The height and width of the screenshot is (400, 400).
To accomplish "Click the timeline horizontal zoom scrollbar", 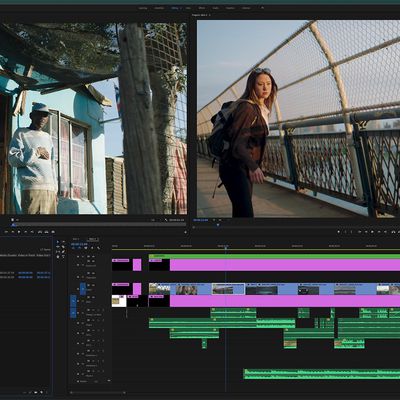I will (x=97, y=393).
